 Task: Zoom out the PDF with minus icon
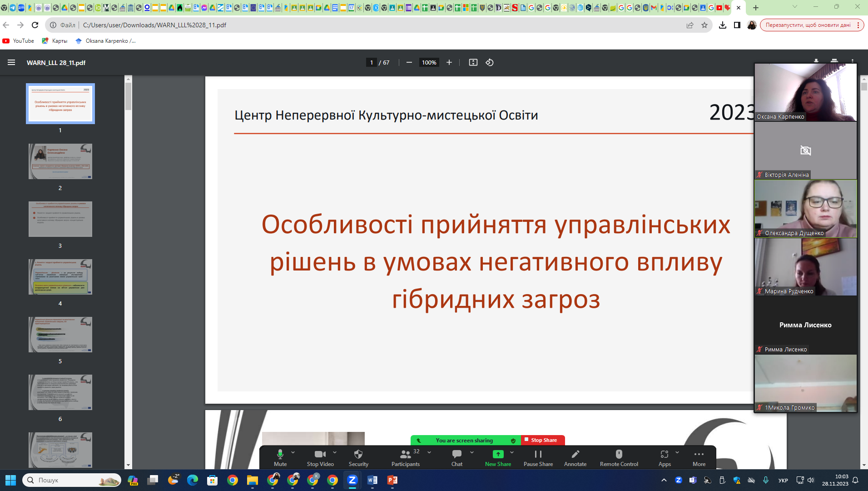(x=409, y=63)
